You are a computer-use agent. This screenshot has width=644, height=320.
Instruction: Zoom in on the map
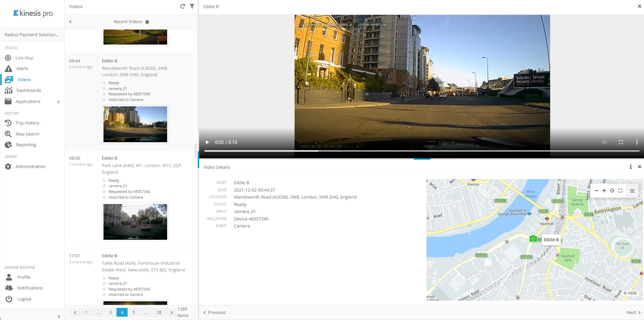604,191
